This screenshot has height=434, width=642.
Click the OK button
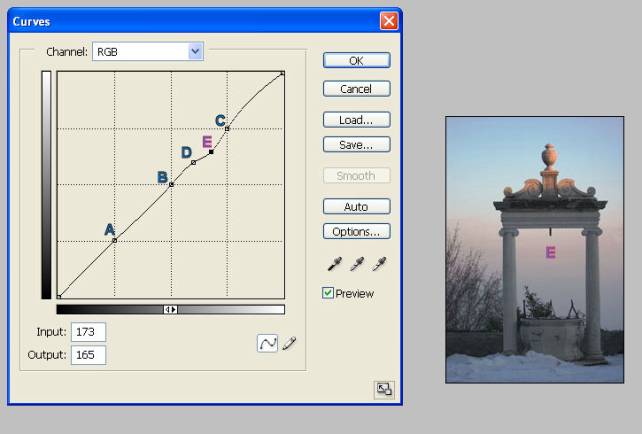pyautogui.click(x=356, y=61)
